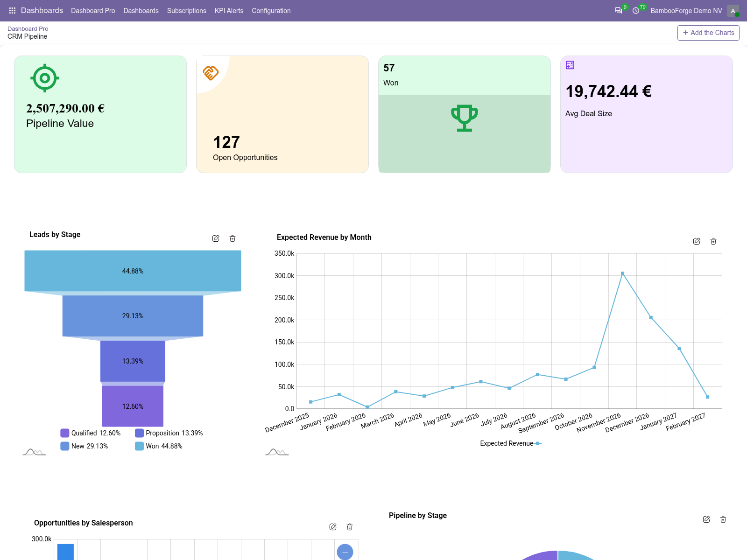Click the CRM Pipeline page title
Screen dimensions: 747x560
[28, 36]
